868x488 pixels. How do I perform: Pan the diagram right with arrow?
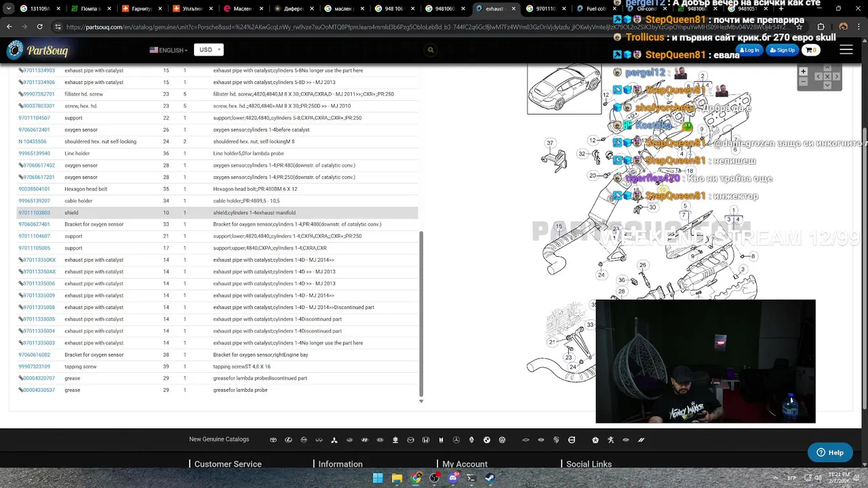click(x=836, y=77)
